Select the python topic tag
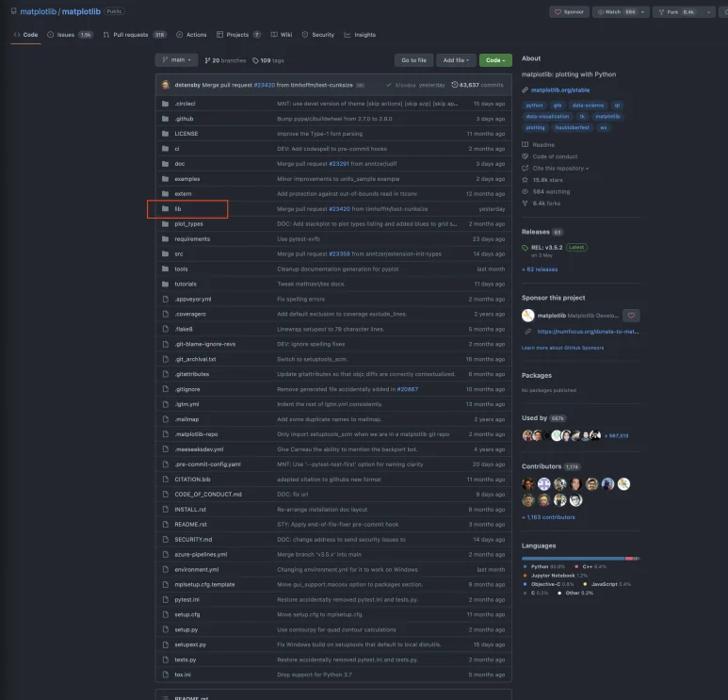Viewport: 728px width, 700px height. tap(534, 106)
